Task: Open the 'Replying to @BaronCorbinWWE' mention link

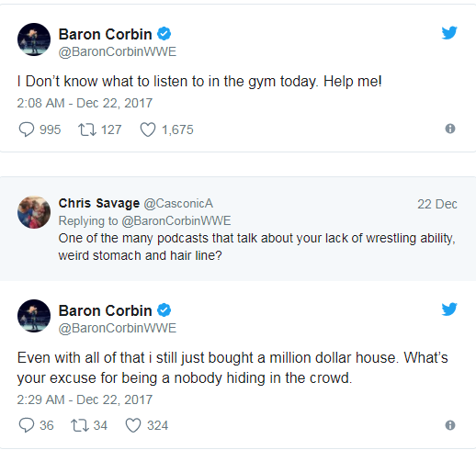Action: (x=176, y=221)
